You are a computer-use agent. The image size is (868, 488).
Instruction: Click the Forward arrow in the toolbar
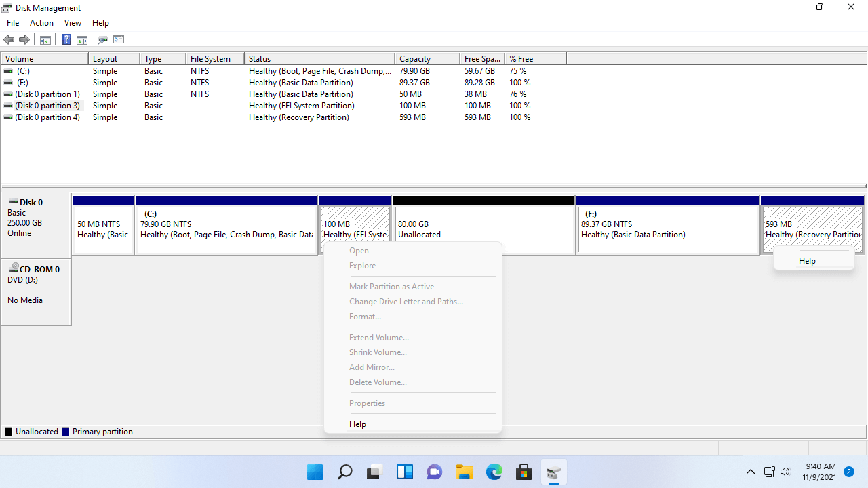coord(24,40)
